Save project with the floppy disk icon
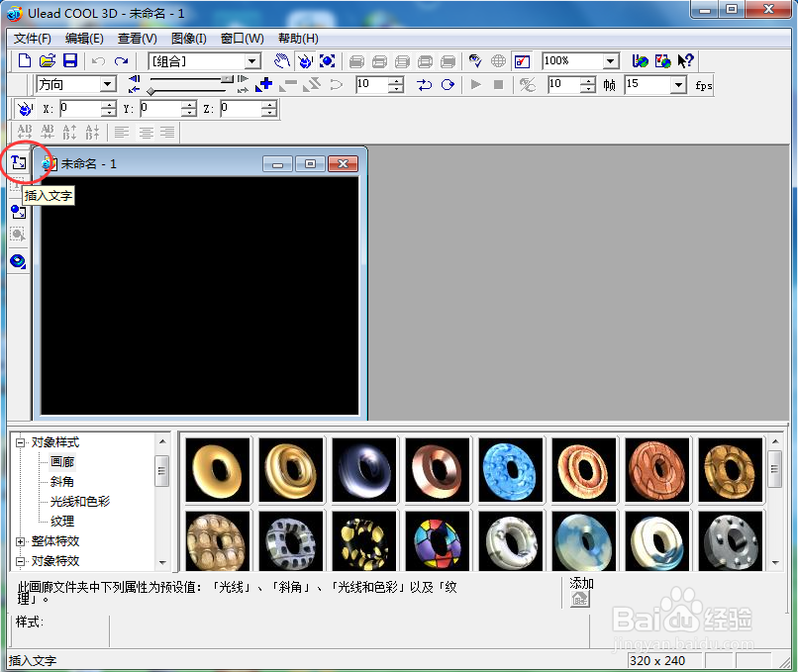 click(x=69, y=61)
